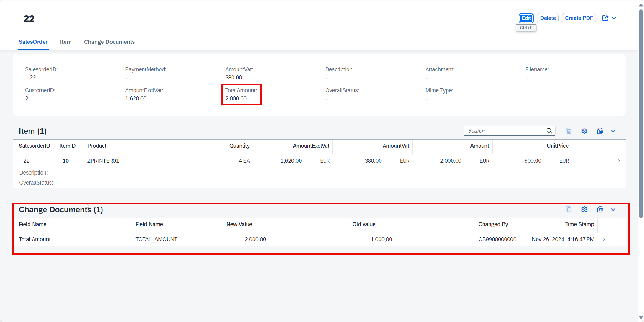Click TOTAL_AMOUNT field name cell
The height and width of the screenshot is (322, 644).
point(156,239)
